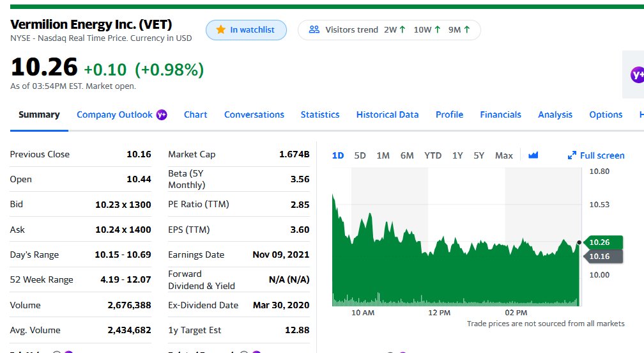Open the Company Outlook tab
The image size is (644, 353).
(x=114, y=114)
